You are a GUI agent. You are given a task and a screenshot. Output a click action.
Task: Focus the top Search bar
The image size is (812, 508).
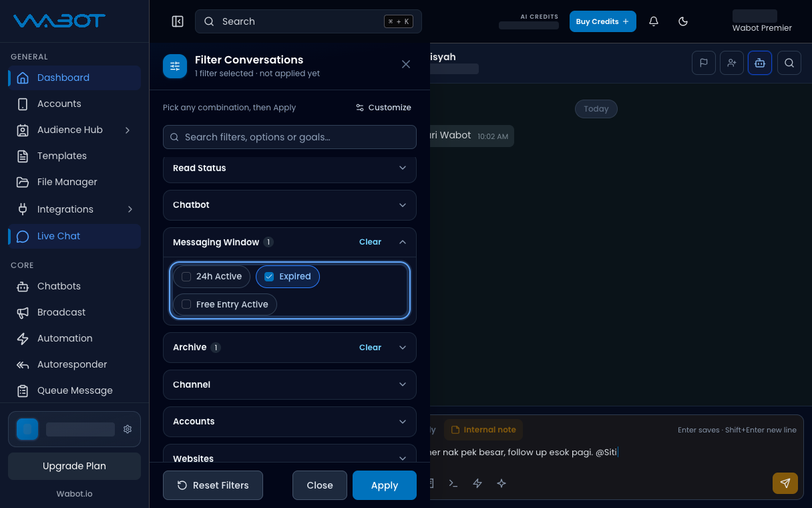pyautogui.click(x=309, y=21)
